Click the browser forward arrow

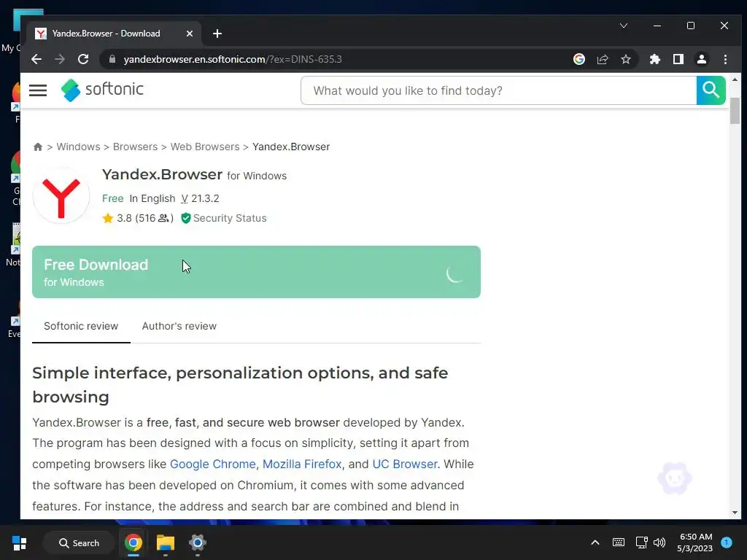coord(60,59)
